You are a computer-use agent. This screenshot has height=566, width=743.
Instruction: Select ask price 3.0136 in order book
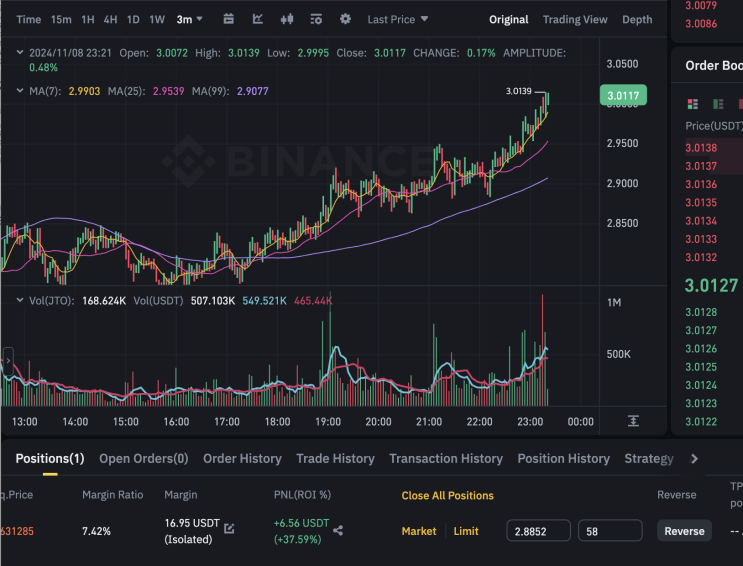pos(701,184)
